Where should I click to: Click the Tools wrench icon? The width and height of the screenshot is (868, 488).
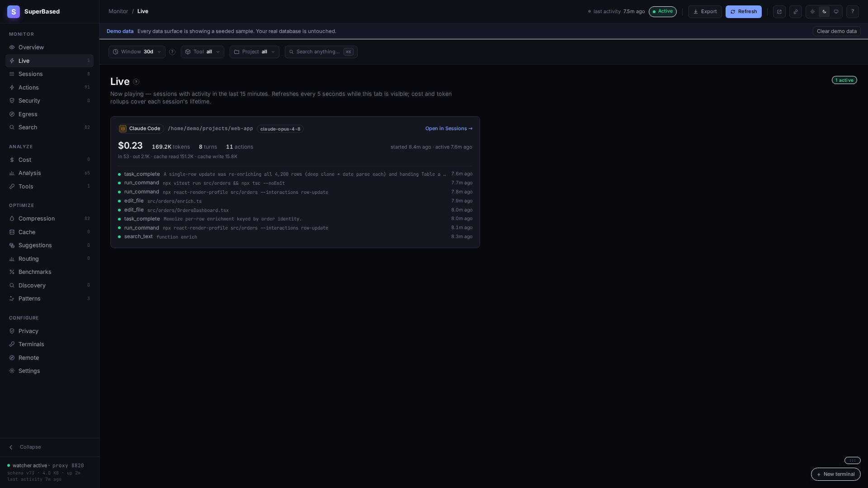click(x=12, y=187)
